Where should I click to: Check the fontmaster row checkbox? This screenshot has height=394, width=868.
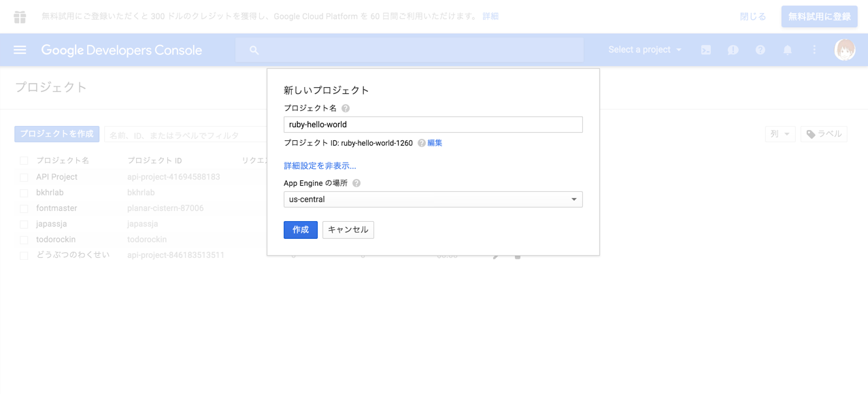tap(24, 208)
